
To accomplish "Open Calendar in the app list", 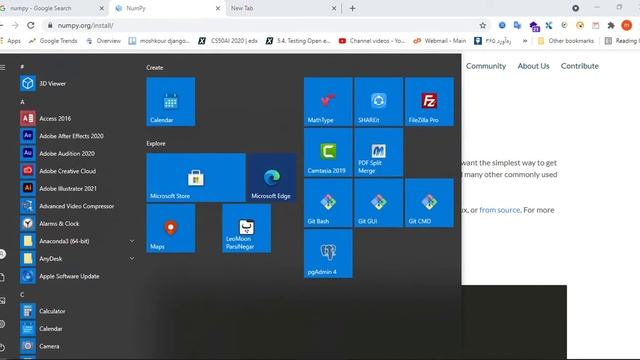I will coord(77,329).
